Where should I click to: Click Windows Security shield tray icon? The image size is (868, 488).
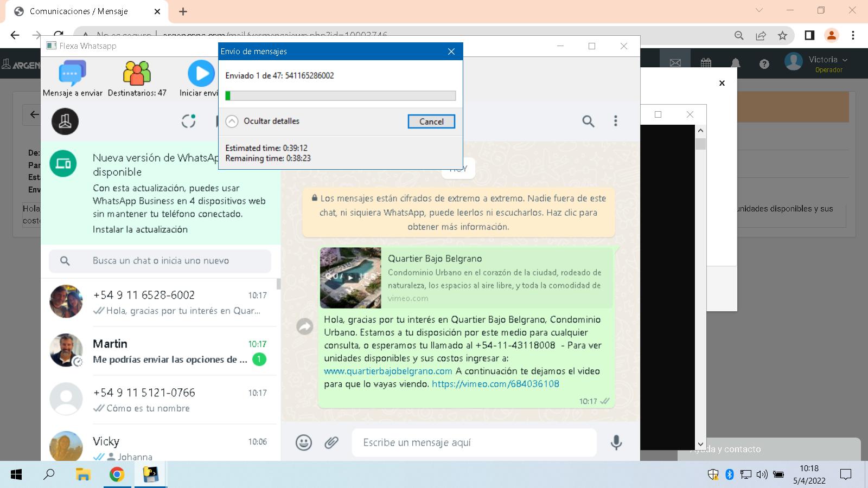pos(713,474)
